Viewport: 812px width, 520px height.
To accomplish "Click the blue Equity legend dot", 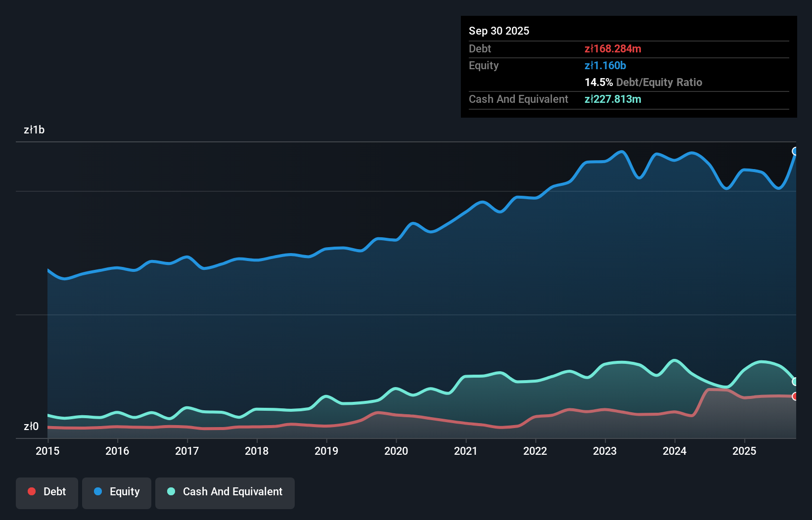I will tap(97, 491).
